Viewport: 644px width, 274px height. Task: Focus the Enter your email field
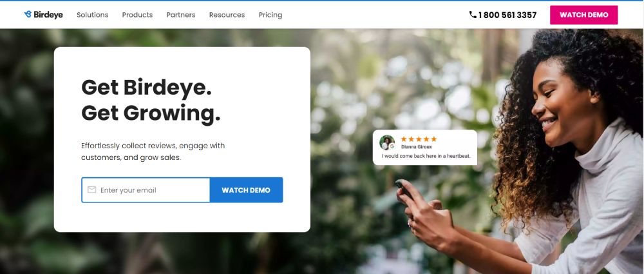(146, 190)
